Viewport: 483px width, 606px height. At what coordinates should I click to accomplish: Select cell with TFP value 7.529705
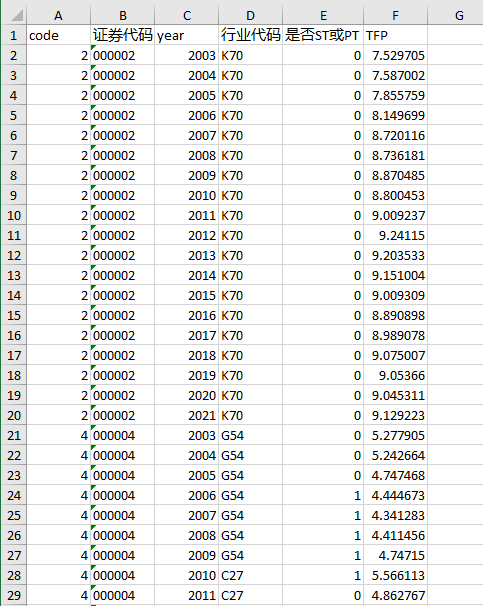coord(395,56)
